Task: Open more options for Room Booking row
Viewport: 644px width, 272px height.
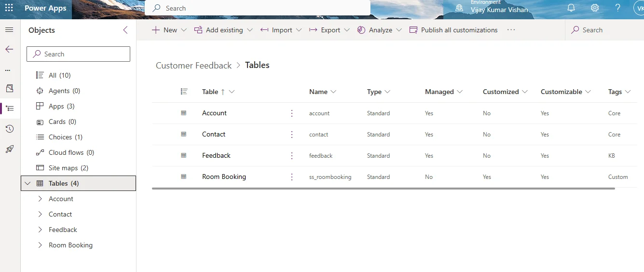Action: 292,177
